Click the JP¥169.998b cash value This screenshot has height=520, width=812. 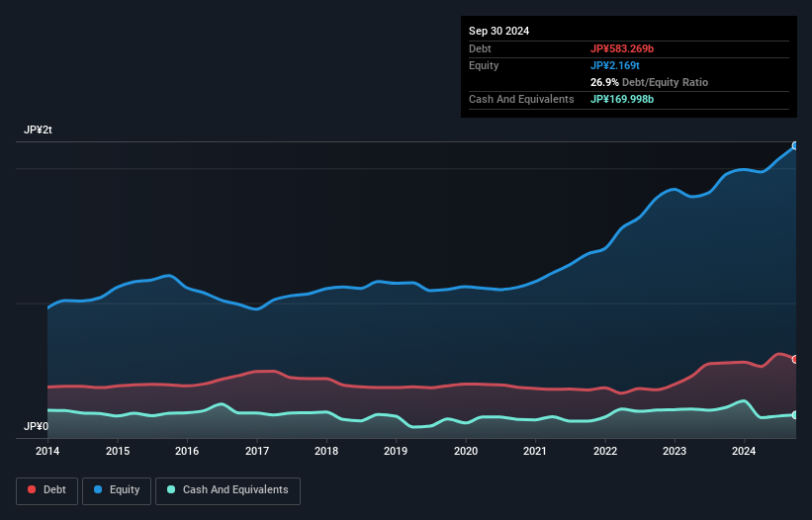[x=622, y=99]
